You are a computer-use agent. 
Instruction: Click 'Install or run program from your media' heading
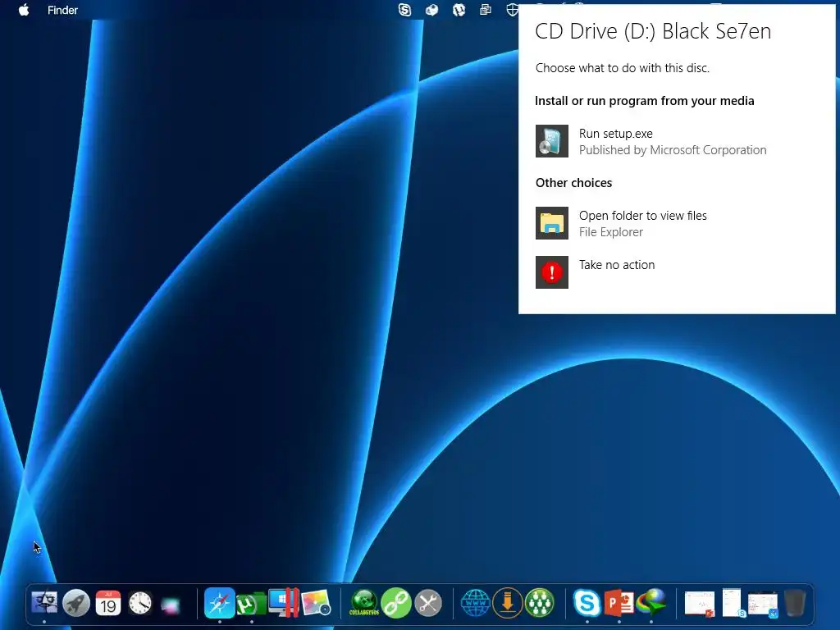click(645, 101)
